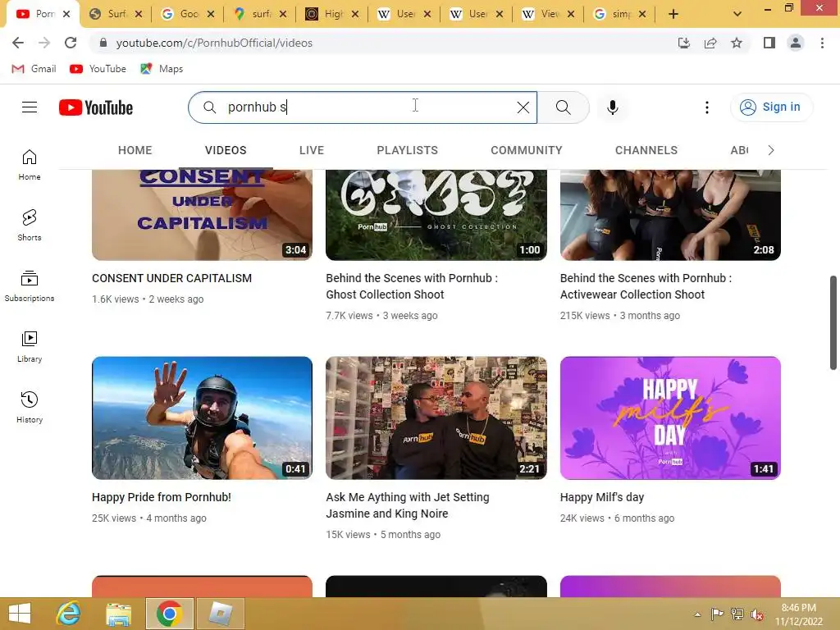Screen dimensions: 840x630
Task: Toggle the browser side panel icon
Action: coord(769,43)
